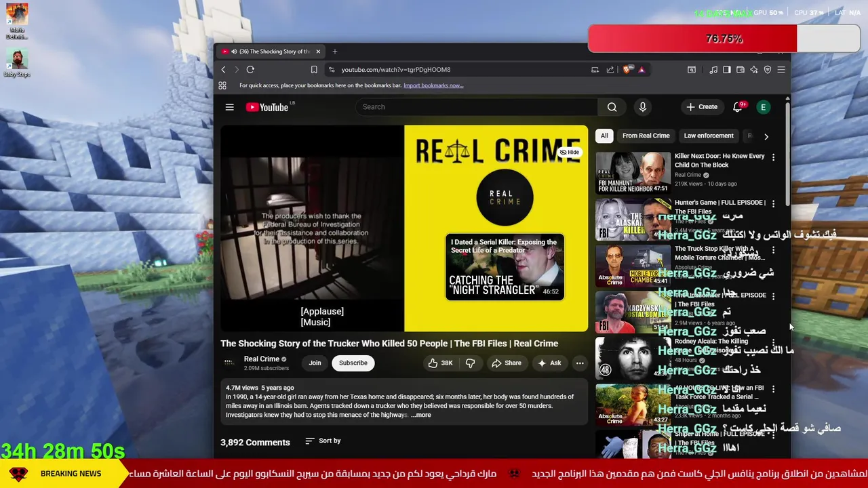
Task: Open options menu for Killer Next Door
Action: 773,157
